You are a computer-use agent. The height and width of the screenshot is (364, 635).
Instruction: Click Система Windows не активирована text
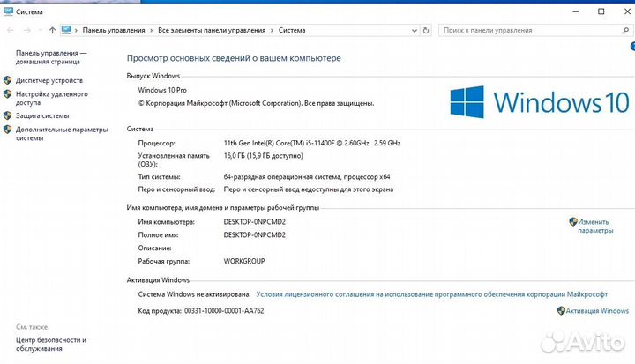pyautogui.click(x=194, y=294)
